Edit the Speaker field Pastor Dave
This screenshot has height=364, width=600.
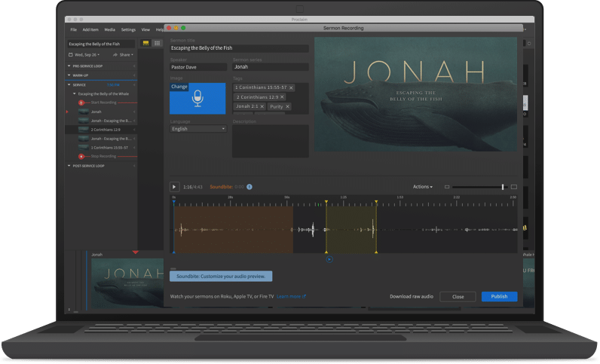coord(198,67)
